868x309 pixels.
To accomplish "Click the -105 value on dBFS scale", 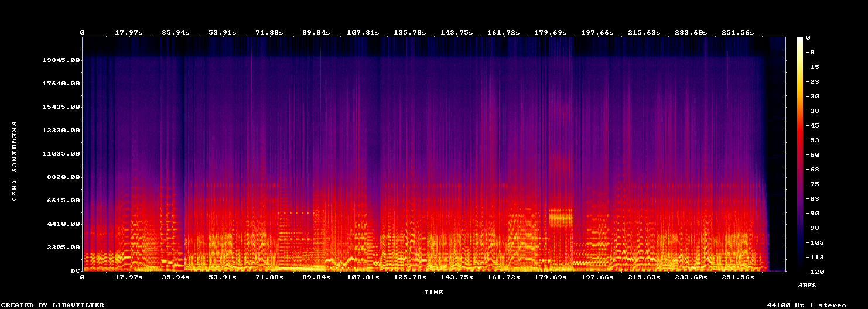I will click(x=815, y=243).
